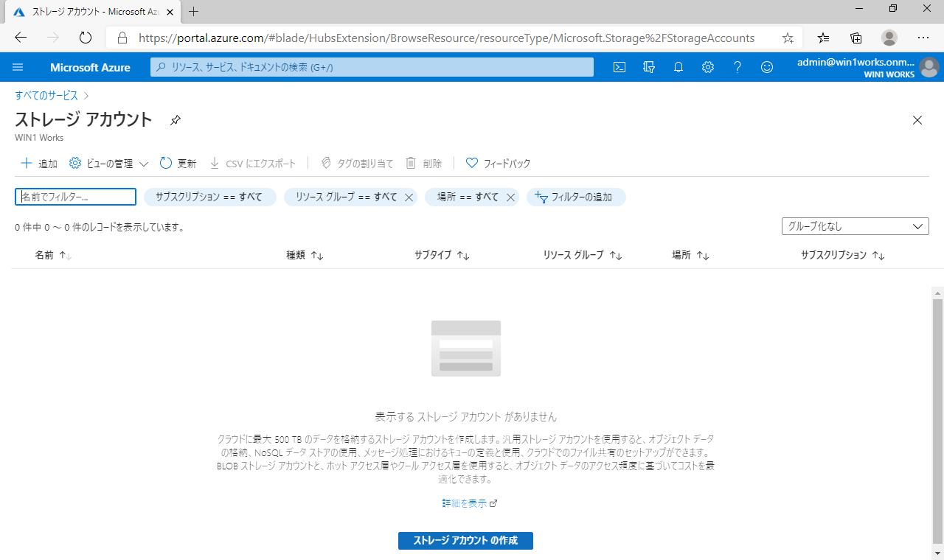This screenshot has height=560, width=944.
Task: Click フィードバック in the toolbar
Action: [x=499, y=164]
